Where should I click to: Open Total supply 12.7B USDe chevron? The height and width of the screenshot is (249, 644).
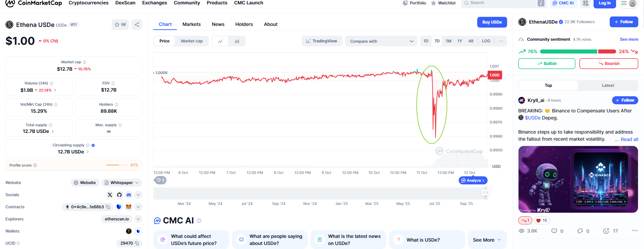click(x=53, y=131)
